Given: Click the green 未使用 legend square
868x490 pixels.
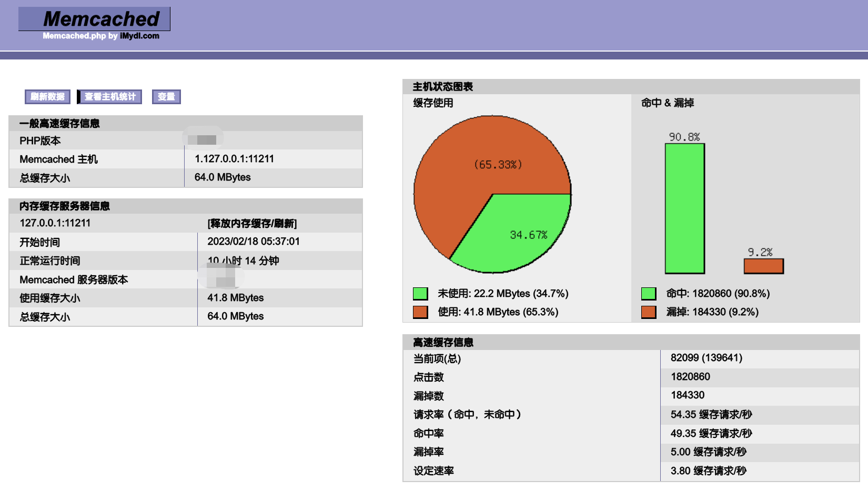Looking at the screenshot, I should pos(420,293).
